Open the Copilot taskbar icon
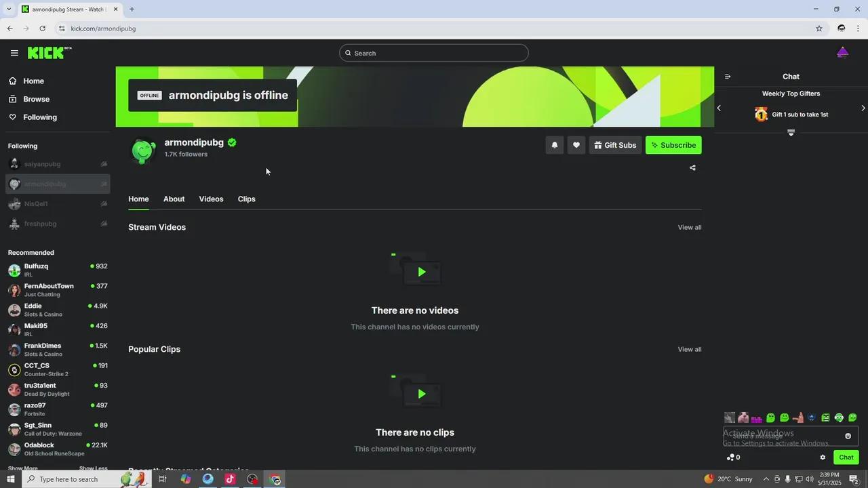868x488 pixels. click(186, 479)
